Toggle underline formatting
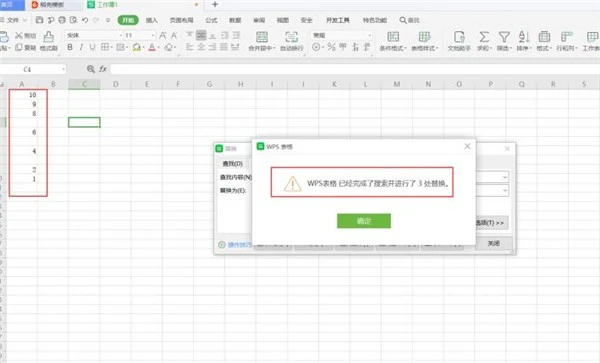The width and height of the screenshot is (600, 363). tap(92, 47)
